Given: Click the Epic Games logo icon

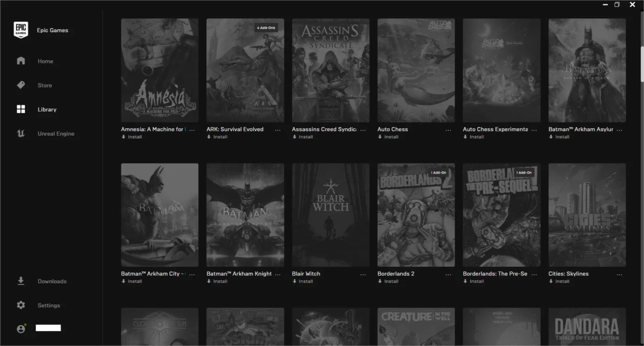Looking at the screenshot, I should [x=21, y=30].
